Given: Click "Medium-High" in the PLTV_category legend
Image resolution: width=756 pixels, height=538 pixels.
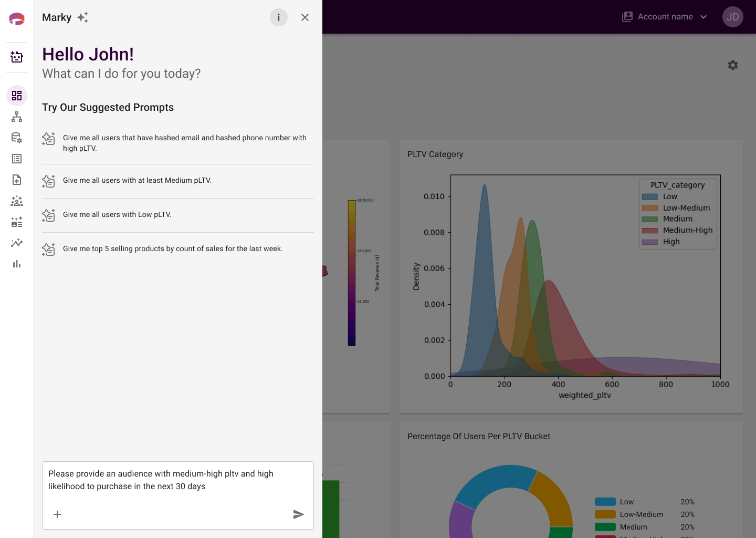Looking at the screenshot, I should point(688,230).
